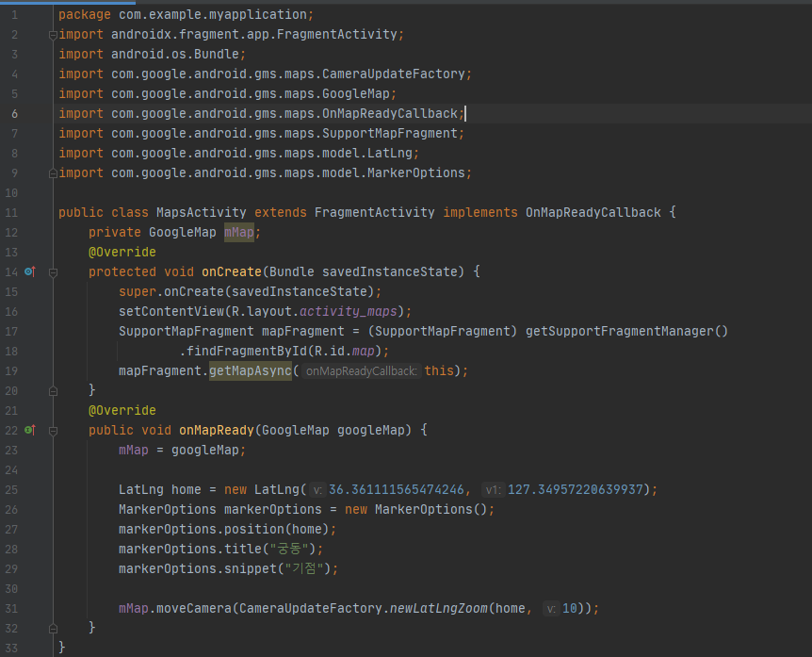Click markerOptions.position(home) statement
This screenshot has width=812, height=657.
(x=227, y=529)
